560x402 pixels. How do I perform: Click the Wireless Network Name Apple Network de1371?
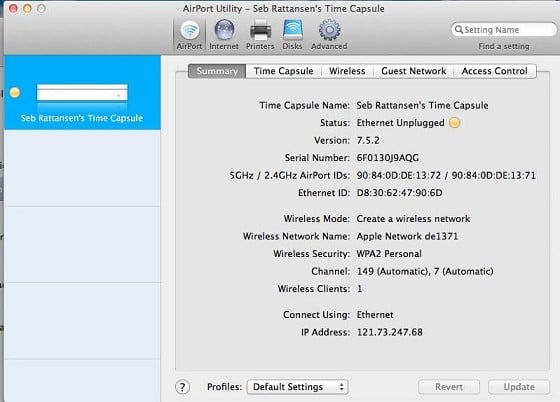(x=407, y=236)
